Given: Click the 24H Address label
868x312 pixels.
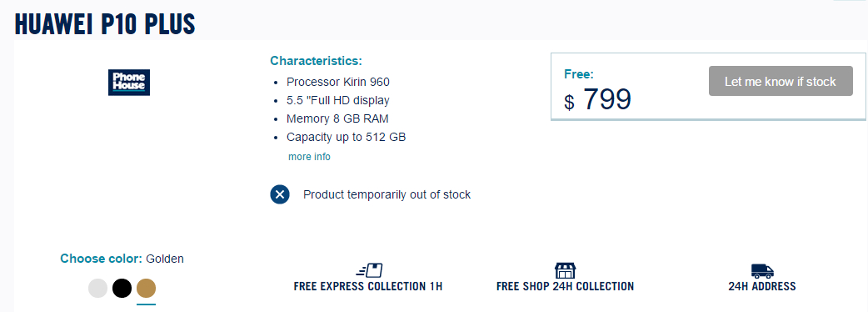Looking at the screenshot, I should pyautogui.click(x=762, y=286).
